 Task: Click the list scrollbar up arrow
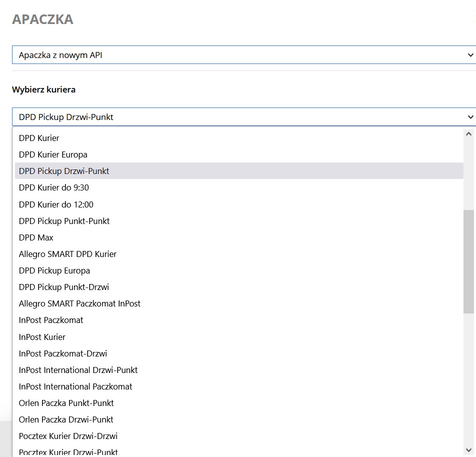point(468,133)
